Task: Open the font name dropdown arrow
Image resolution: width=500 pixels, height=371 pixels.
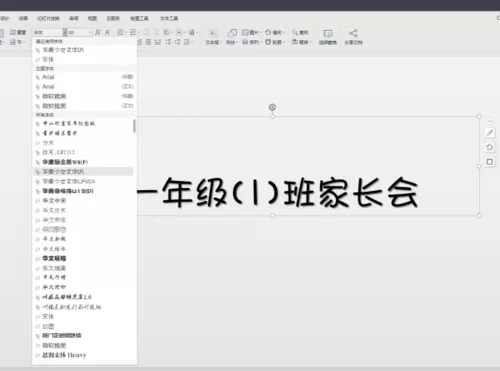Action: (x=65, y=32)
